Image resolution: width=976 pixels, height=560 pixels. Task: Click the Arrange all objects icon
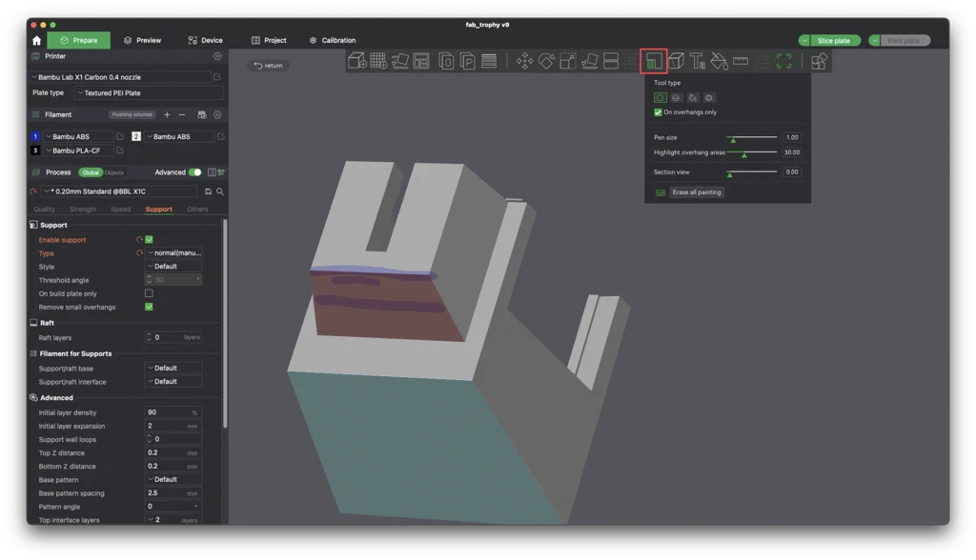point(421,61)
